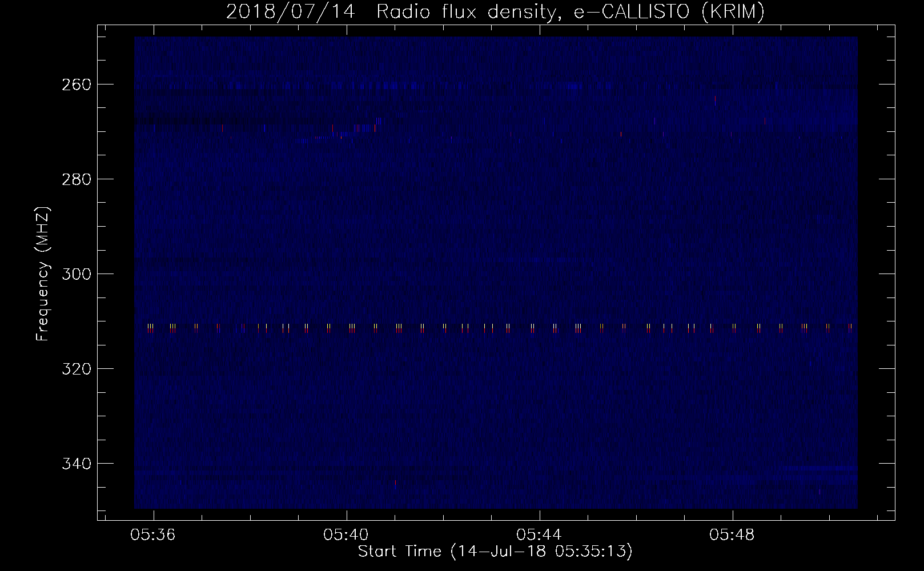Click the Start Time axis label

(495, 552)
